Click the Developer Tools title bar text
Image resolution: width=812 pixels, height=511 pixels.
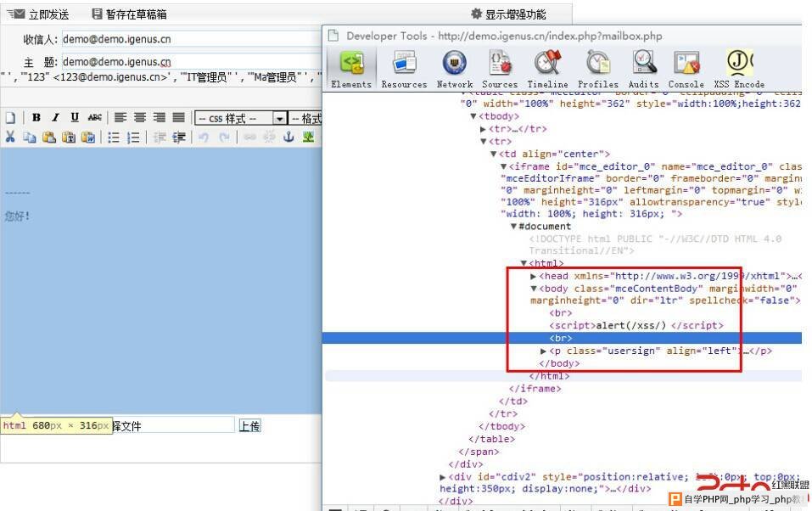(x=504, y=36)
